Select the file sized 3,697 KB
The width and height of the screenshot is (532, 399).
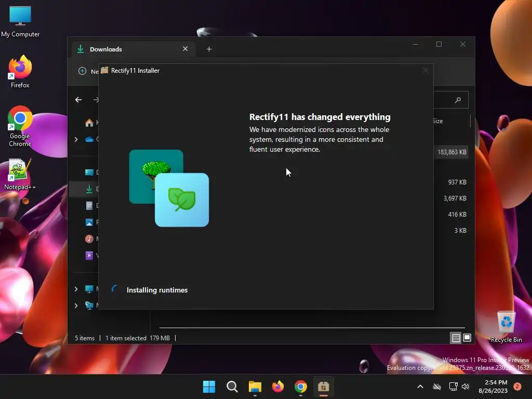coord(455,198)
